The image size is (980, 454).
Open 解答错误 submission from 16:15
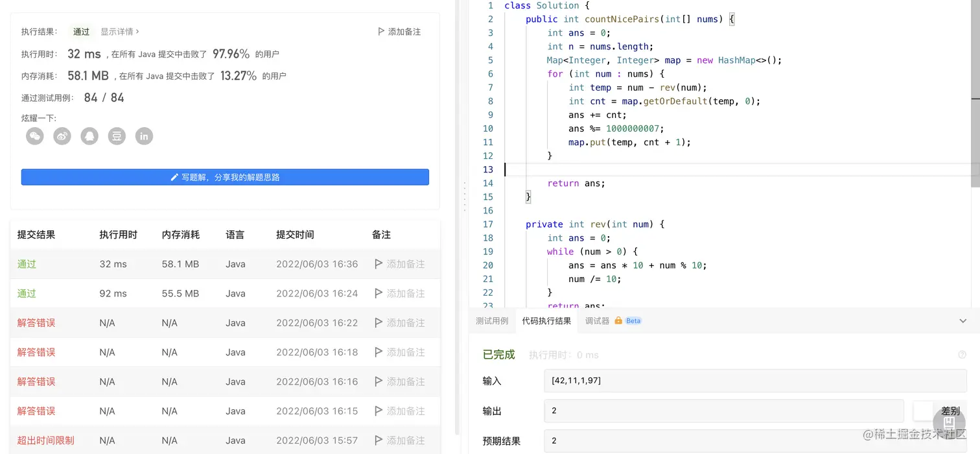[x=36, y=411]
